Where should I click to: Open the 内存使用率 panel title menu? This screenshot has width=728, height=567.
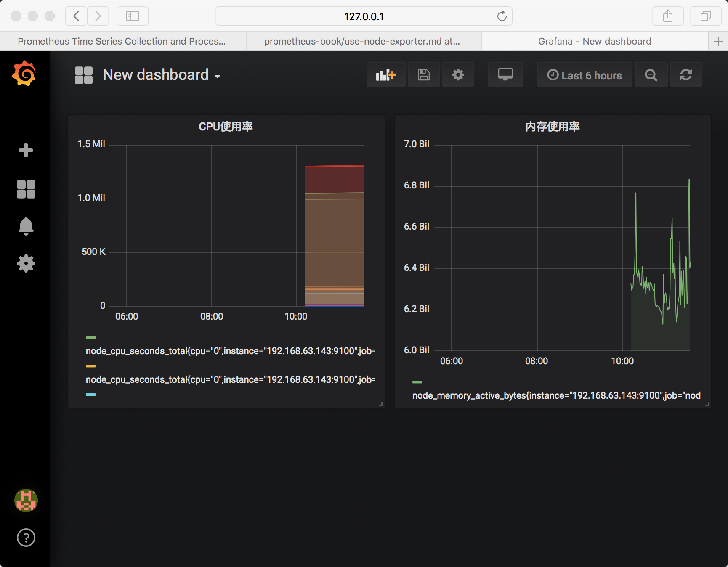coord(553,127)
